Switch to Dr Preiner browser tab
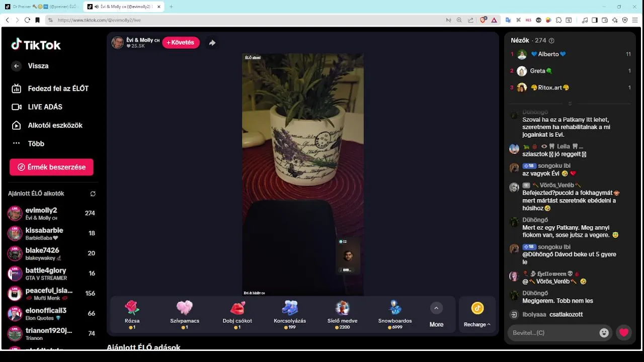 coord(41,7)
